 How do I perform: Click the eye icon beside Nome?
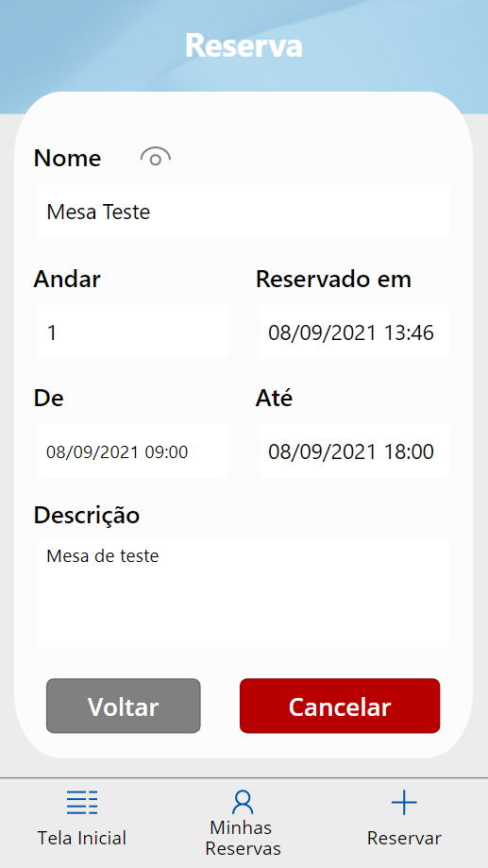click(x=156, y=158)
